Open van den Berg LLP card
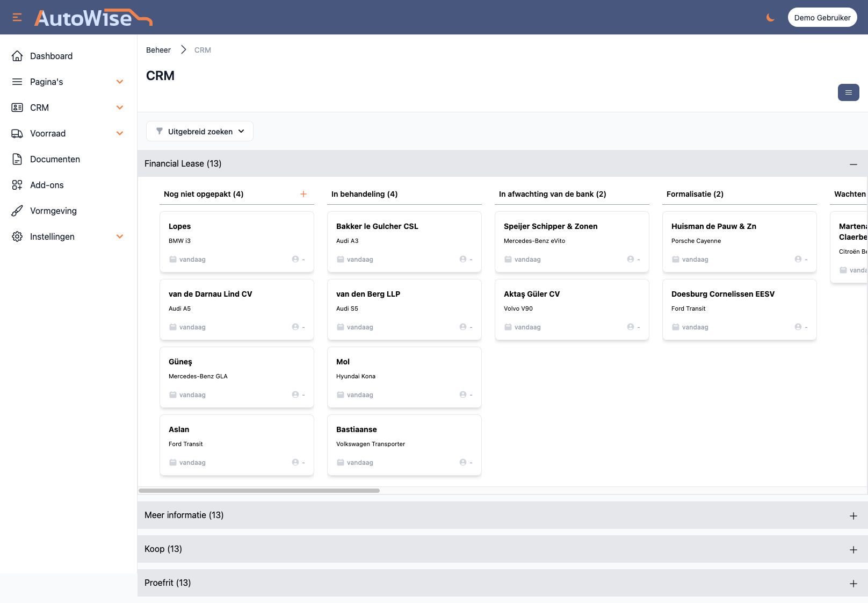Screen dimensions: 868x603 pyautogui.click(x=404, y=310)
